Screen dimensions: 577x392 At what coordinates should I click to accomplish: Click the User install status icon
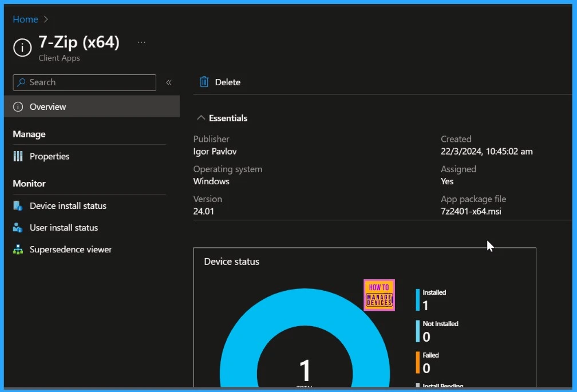point(18,228)
